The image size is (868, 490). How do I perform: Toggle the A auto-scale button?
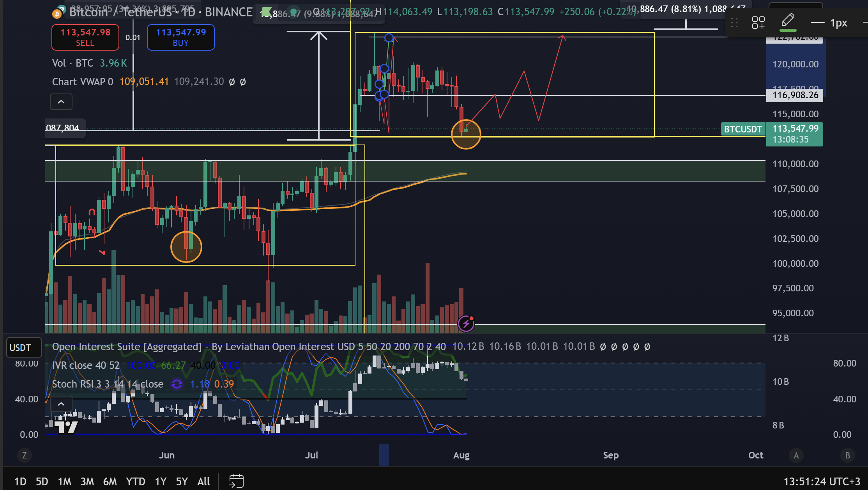point(796,455)
